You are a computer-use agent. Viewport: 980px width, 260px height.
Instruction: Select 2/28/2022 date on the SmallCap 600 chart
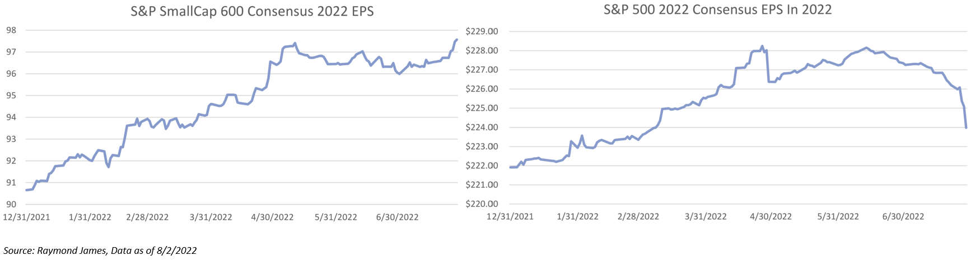point(147,217)
